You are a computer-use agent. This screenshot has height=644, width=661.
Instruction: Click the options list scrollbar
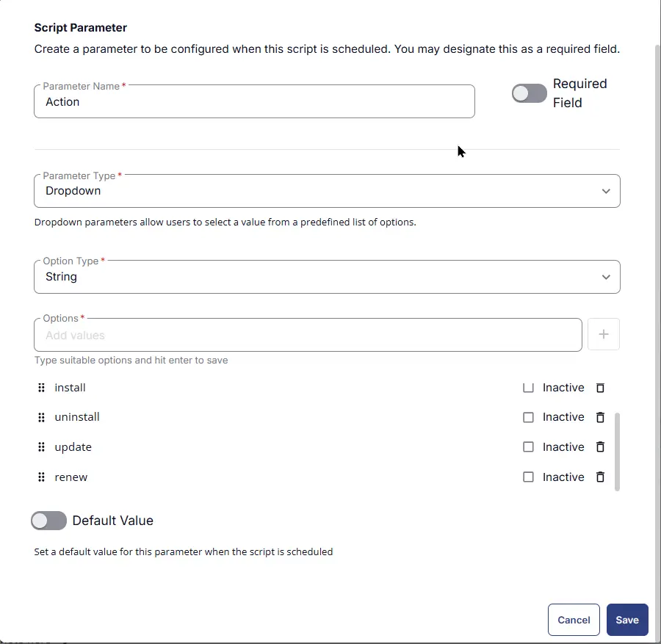click(617, 452)
